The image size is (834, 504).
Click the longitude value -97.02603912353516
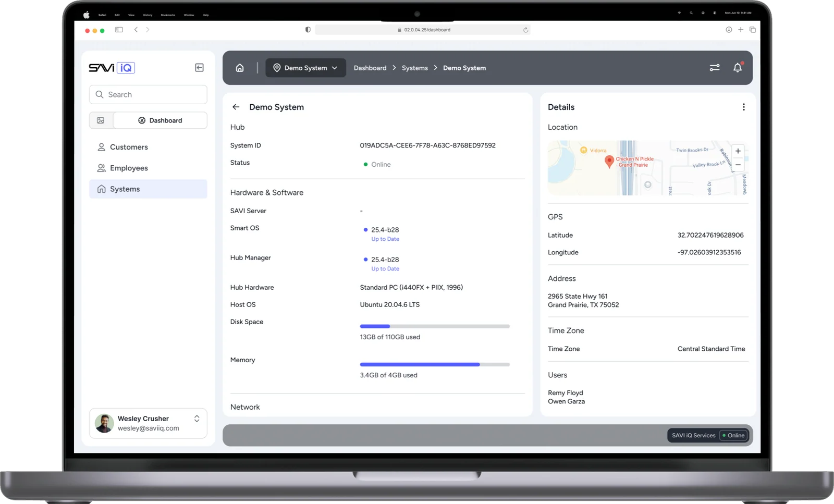709,252
